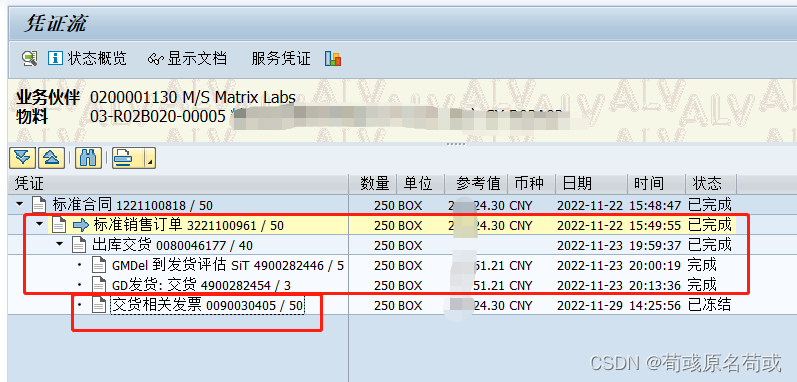The width and height of the screenshot is (797, 382).
Task: Click time 15:48:47 cell
Action: 655,205
